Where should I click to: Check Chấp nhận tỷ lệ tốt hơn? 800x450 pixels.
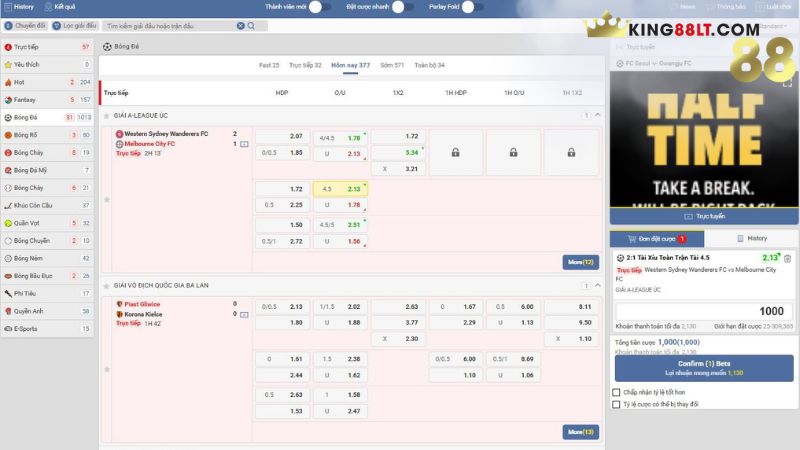coord(616,392)
